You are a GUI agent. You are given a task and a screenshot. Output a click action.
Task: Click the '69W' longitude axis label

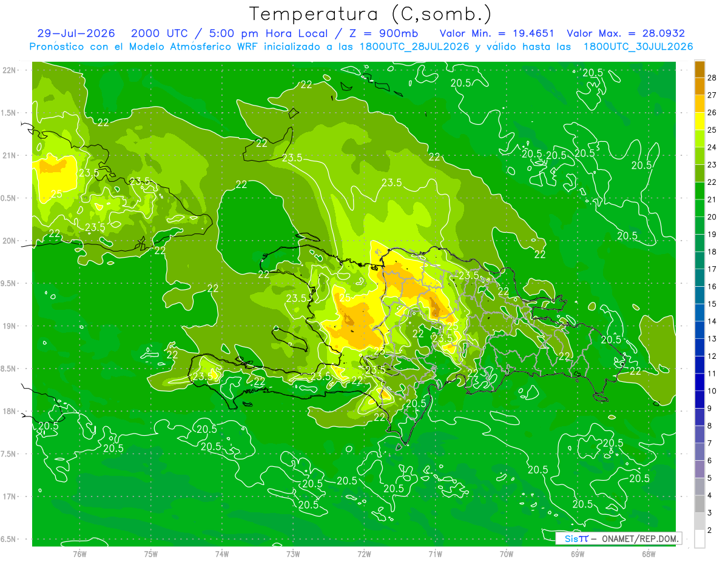click(x=578, y=554)
